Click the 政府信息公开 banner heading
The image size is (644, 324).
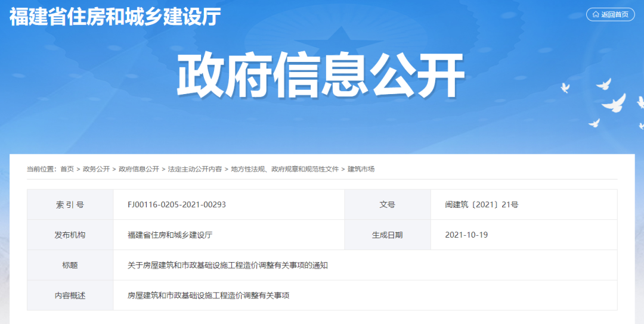[320, 77]
